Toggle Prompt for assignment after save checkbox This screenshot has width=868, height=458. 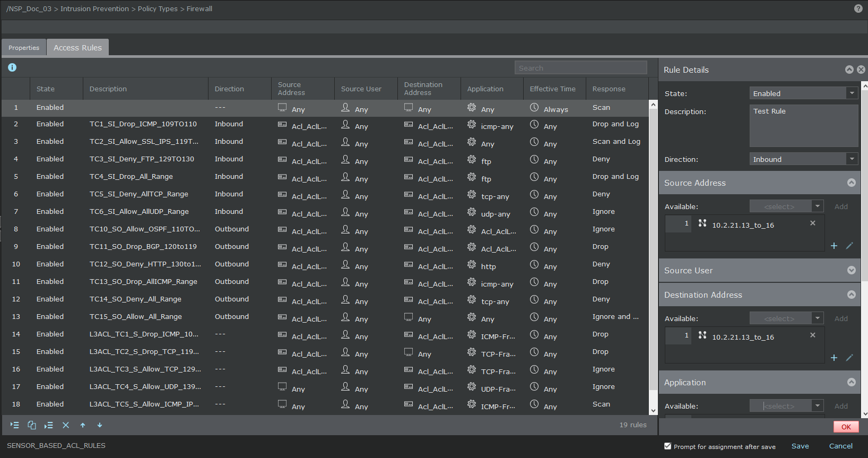[668, 446]
